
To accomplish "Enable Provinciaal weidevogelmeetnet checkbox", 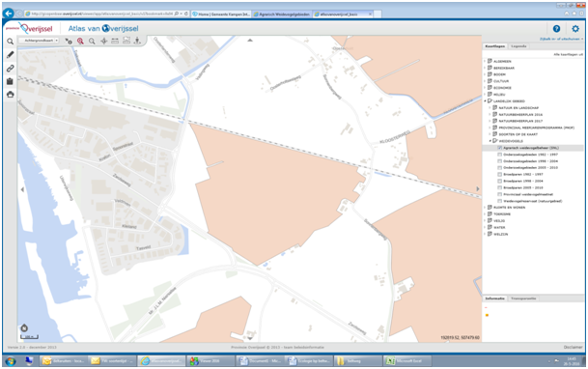I will pos(499,194).
